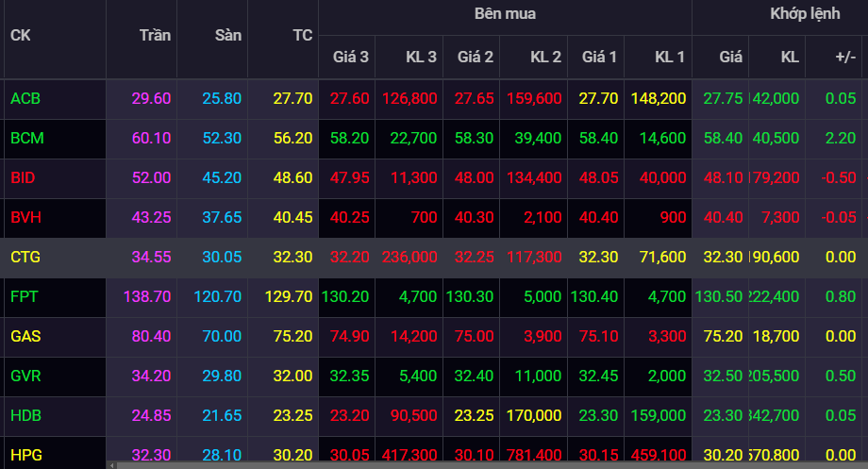
Task: Select the highlighted CTG row ticker
Action: 25,257
